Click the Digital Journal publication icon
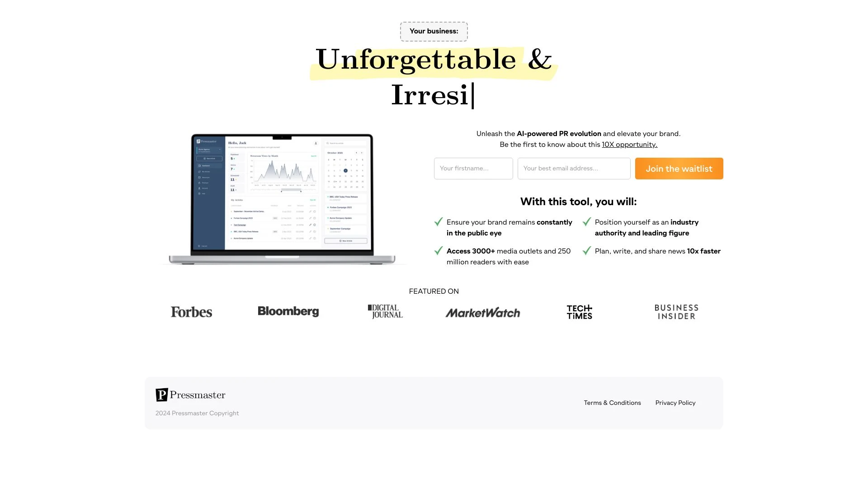Screen dimensions: 868x488 pyautogui.click(x=385, y=311)
